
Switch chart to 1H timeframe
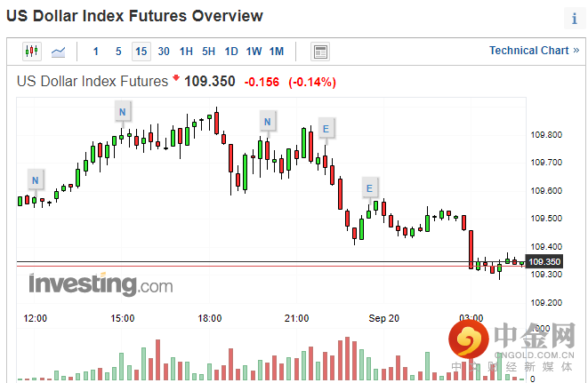point(186,52)
